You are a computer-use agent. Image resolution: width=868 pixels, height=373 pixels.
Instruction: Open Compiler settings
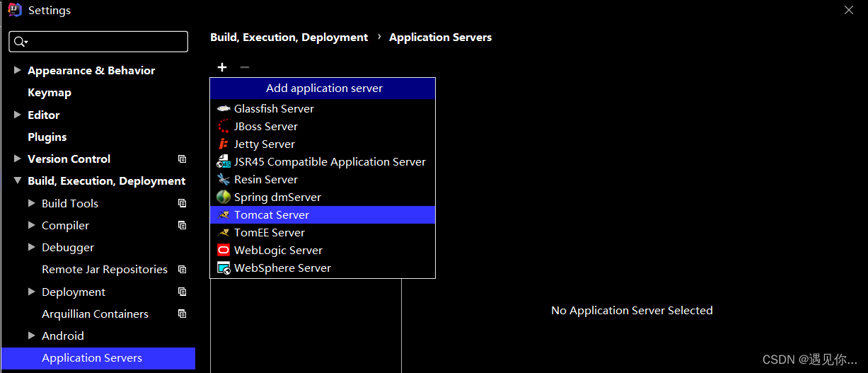pyautogui.click(x=65, y=226)
